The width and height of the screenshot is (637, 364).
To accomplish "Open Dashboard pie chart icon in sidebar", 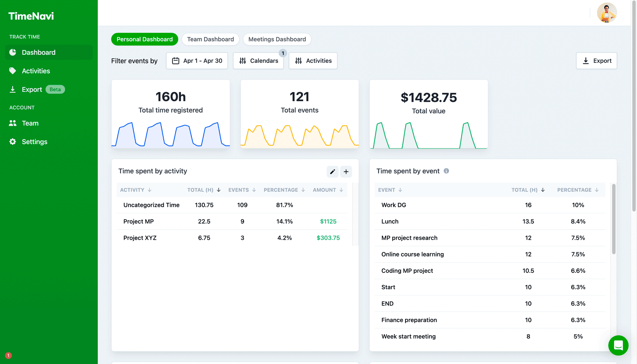I will (x=13, y=52).
